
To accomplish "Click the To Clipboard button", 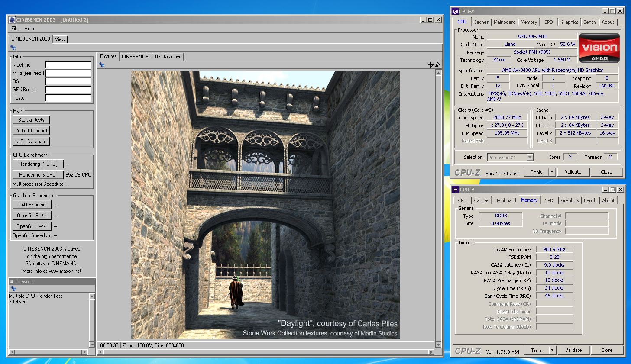I will [31, 131].
